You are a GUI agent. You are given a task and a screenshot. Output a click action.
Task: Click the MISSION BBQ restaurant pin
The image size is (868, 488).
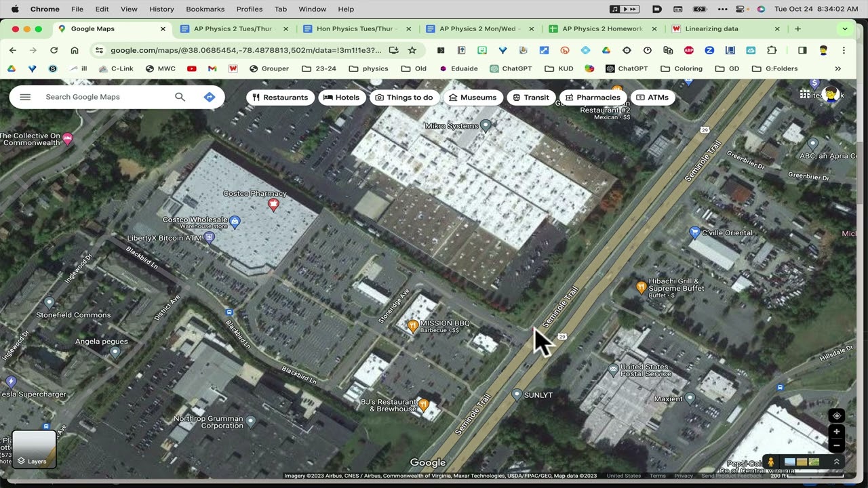click(x=412, y=326)
